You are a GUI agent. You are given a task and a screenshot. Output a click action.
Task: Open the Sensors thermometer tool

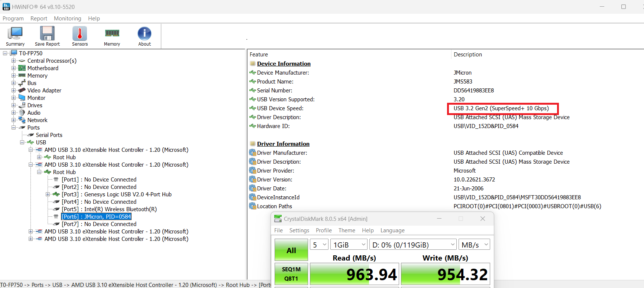pos(80,36)
